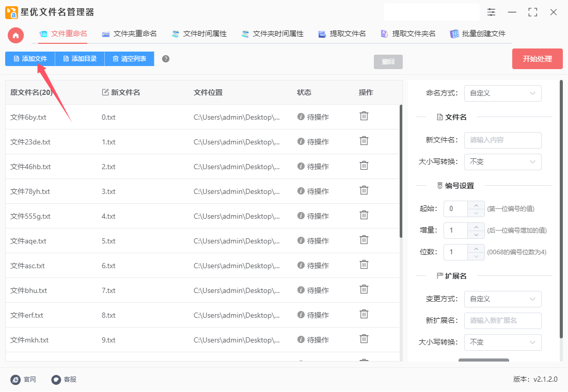Image resolution: width=568 pixels, height=392 pixels.
Task: Delete the 文件asc.txt row with trash icon
Action: coord(364,265)
